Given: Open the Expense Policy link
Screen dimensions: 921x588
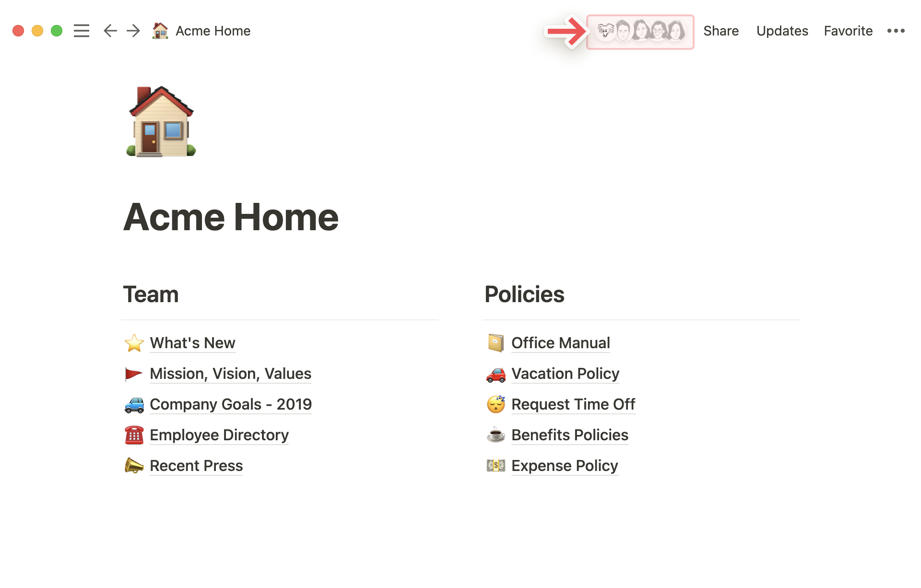Looking at the screenshot, I should (x=565, y=466).
